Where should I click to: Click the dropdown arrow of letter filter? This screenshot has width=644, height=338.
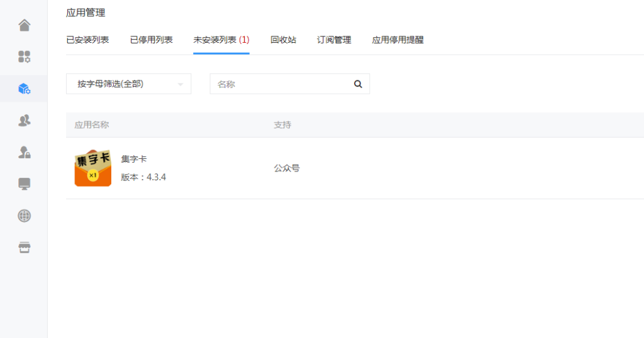[x=180, y=84]
